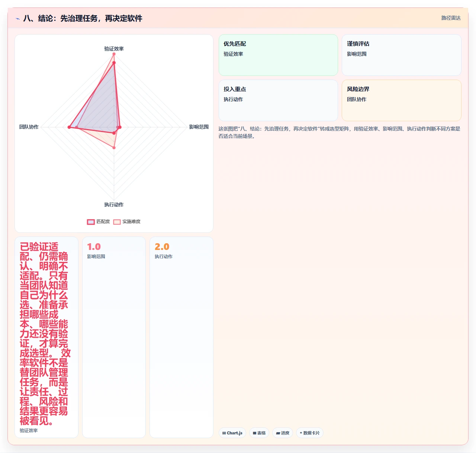The image size is (476, 453).
Task: Click the 影响范围 radar axis label
Action: [199, 127]
